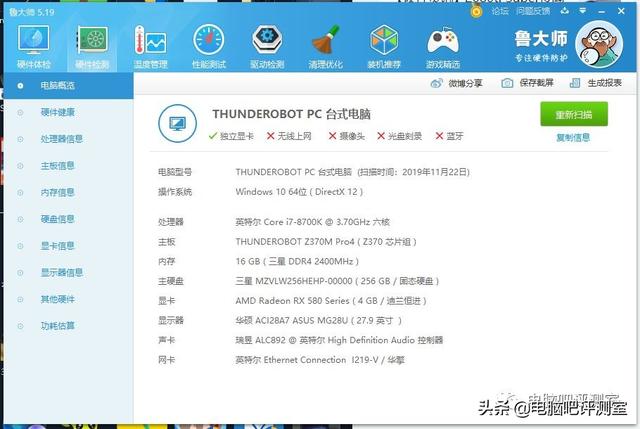Click the 保存截屏 text label
Image resolution: width=640 pixels, height=429 pixels.
pyautogui.click(x=536, y=83)
